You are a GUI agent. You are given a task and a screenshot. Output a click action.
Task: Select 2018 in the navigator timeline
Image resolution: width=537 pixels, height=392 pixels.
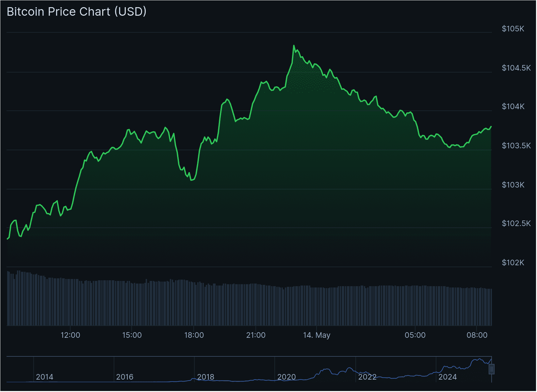(x=206, y=377)
